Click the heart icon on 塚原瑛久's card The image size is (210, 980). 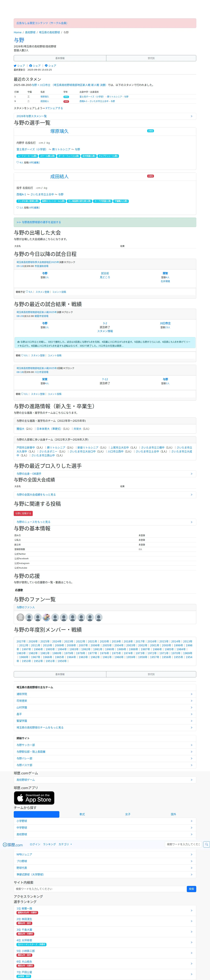coord(17,163)
